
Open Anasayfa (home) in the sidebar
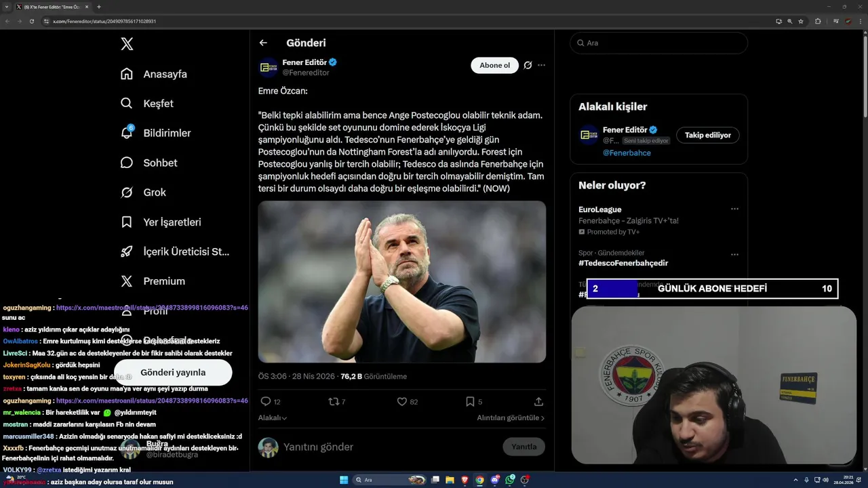[154, 74]
